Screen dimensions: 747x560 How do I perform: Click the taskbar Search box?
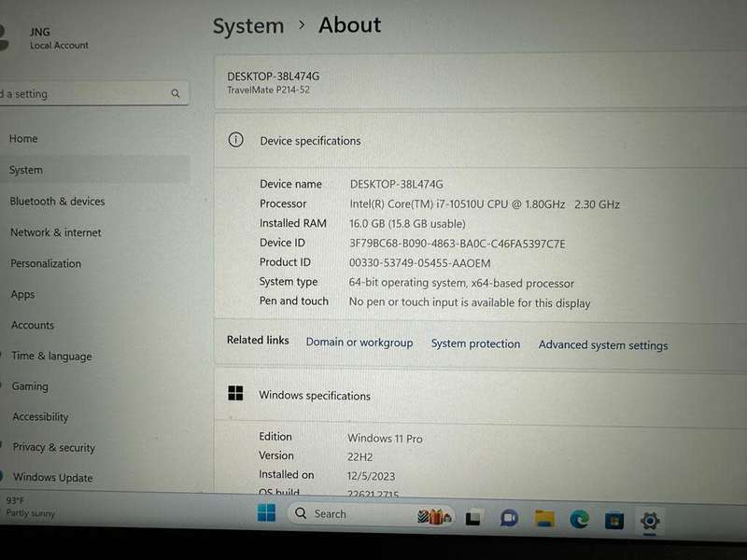372,515
